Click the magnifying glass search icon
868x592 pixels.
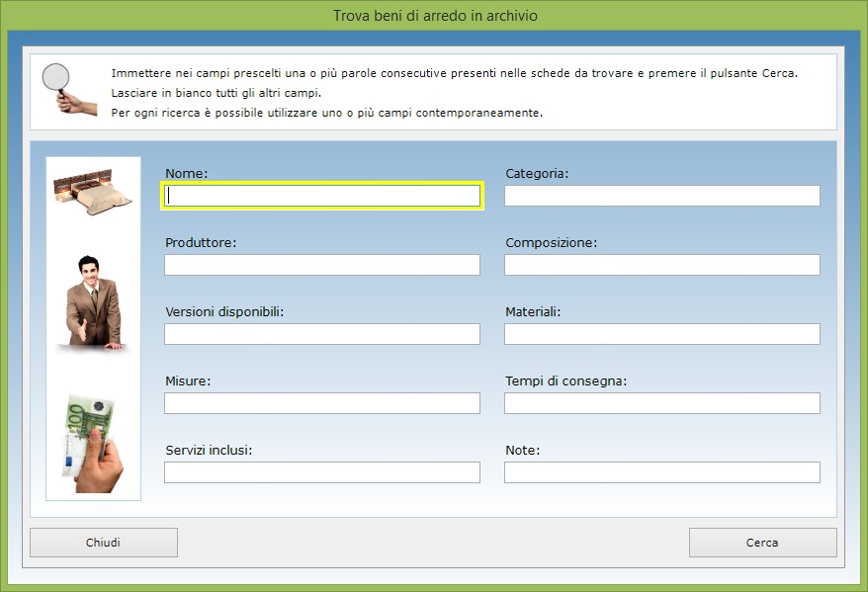[x=69, y=89]
